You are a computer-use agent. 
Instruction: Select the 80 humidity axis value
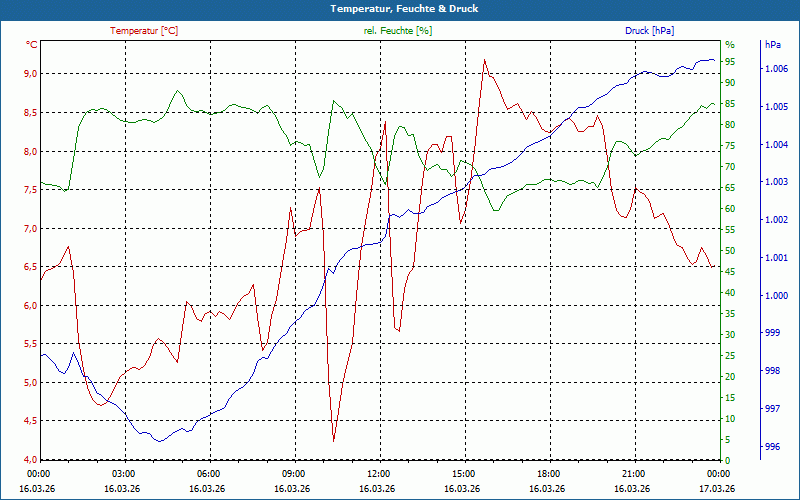730,124
